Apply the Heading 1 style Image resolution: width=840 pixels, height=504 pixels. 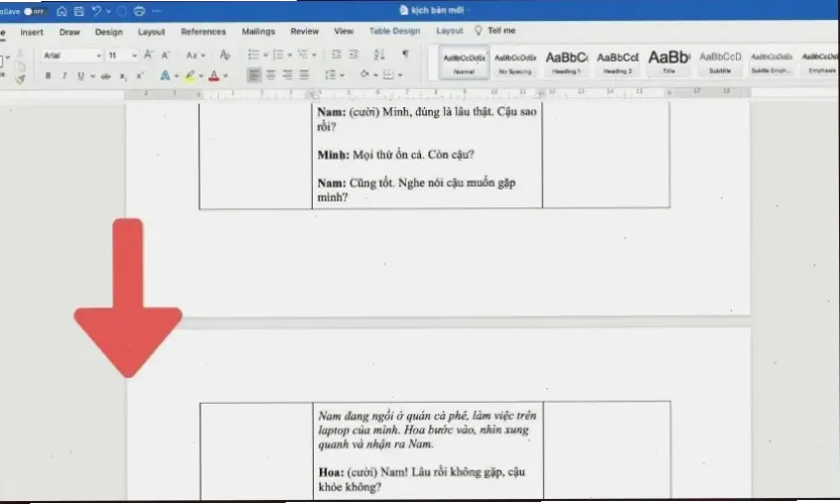point(567,62)
